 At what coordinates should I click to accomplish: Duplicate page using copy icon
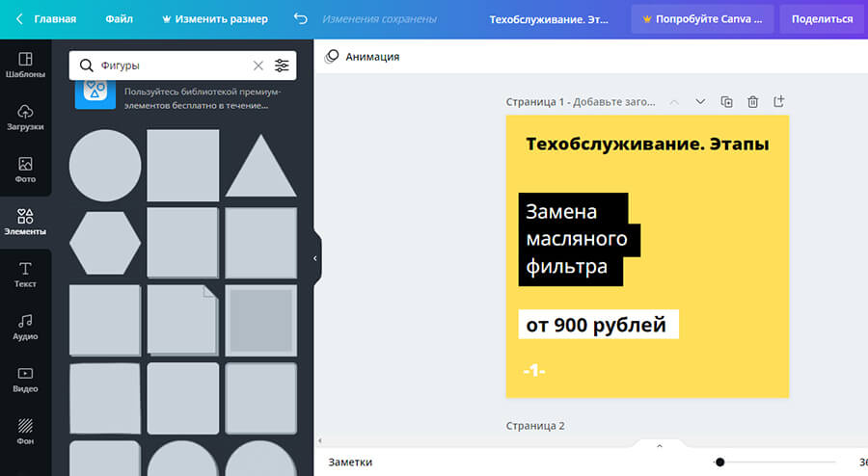coord(727,101)
